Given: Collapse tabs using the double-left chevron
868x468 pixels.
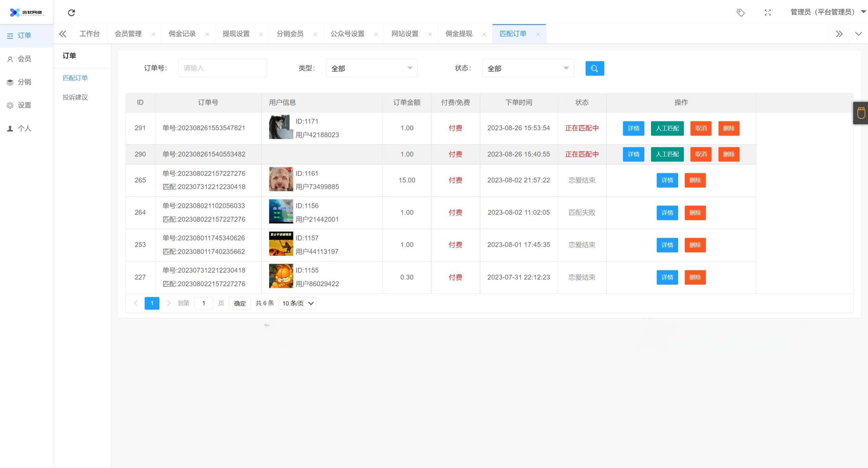Looking at the screenshot, I should coord(62,34).
